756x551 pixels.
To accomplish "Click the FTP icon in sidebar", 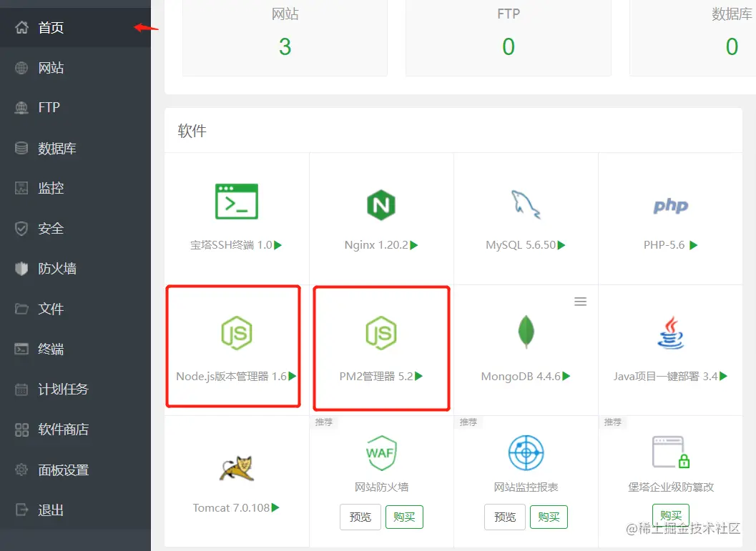I will (x=21, y=107).
